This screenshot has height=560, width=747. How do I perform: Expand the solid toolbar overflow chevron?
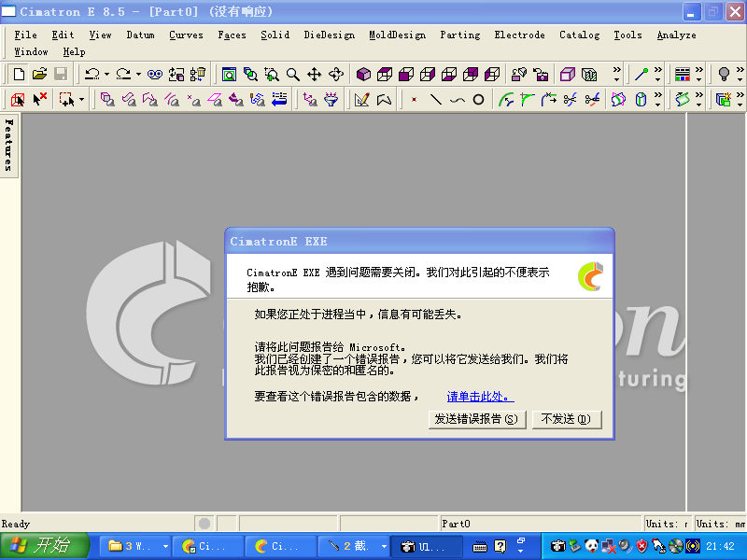click(657, 99)
